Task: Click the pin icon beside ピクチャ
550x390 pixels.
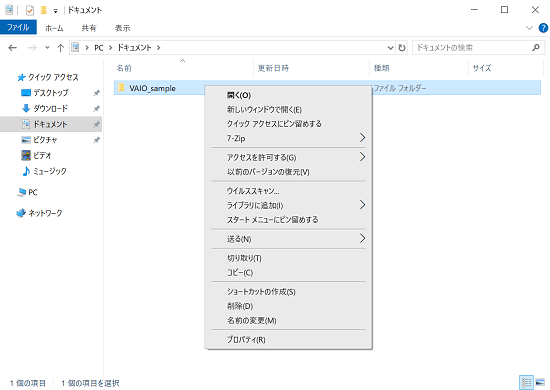Action: (x=96, y=140)
